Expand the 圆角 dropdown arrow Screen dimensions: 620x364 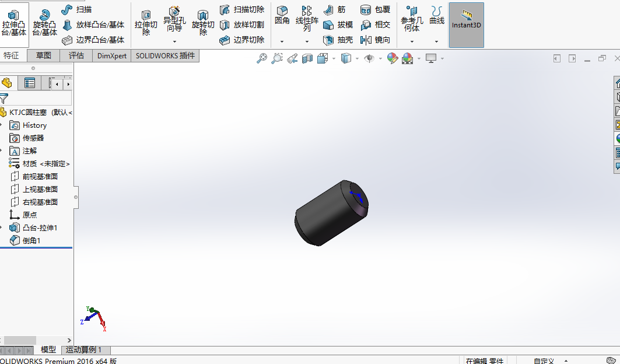[x=282, y=41]
